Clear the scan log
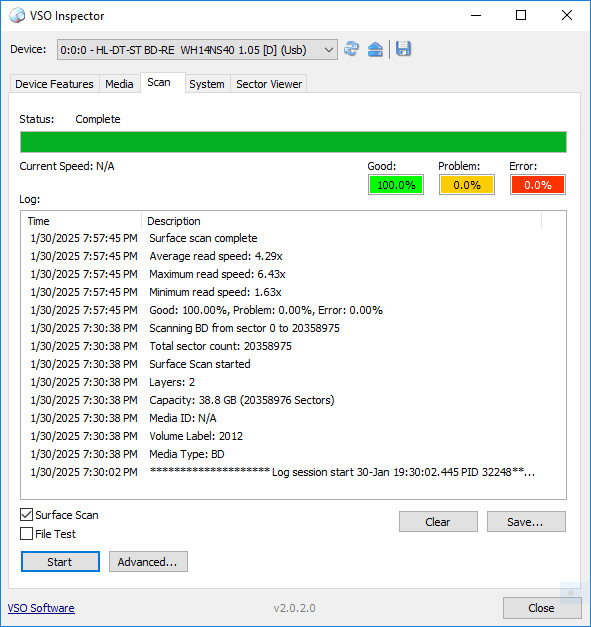Image resolution: width=591 pixels, height=627 pixels. click(438, 521)
